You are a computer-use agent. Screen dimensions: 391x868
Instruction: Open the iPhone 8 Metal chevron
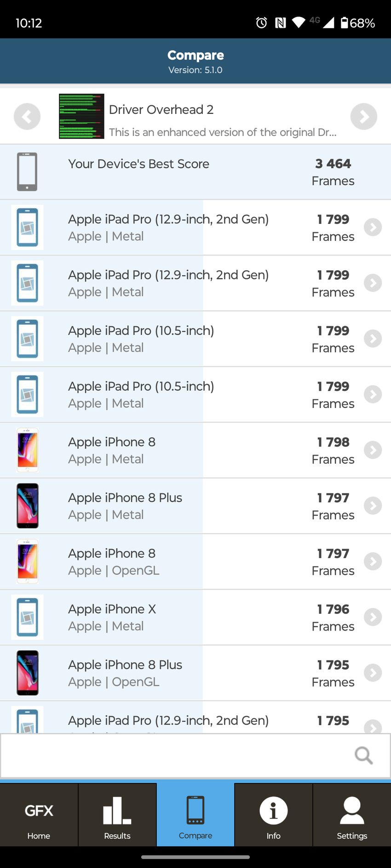pos(373,450)
